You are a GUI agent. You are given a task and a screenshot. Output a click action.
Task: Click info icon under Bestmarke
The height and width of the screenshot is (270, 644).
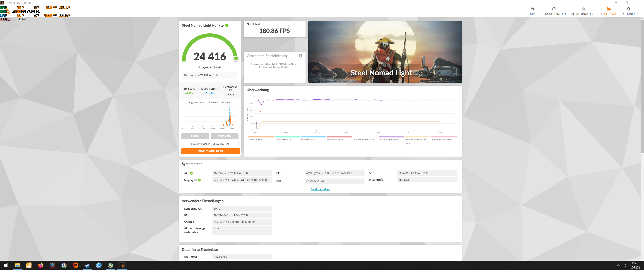coord(230,90)
